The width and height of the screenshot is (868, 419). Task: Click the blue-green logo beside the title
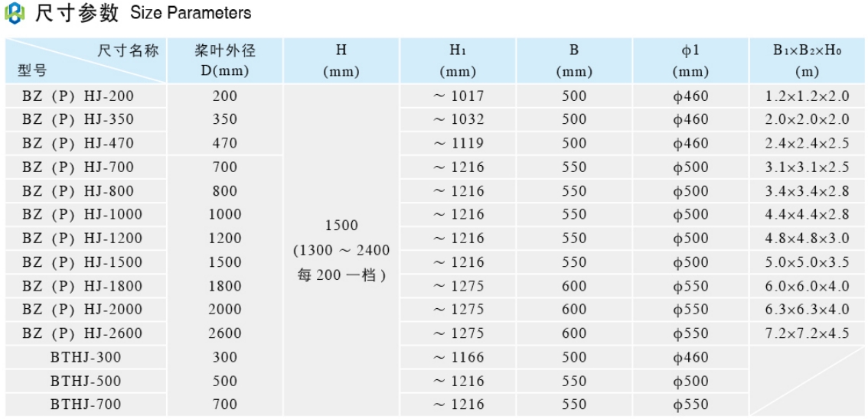click(15, 14)
